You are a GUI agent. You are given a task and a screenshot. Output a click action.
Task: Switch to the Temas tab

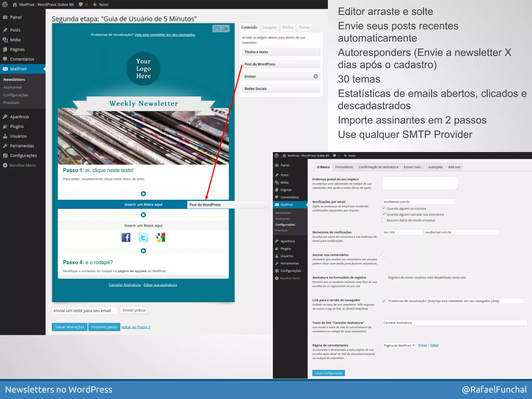pyautogui.click(x=304, y=27)
